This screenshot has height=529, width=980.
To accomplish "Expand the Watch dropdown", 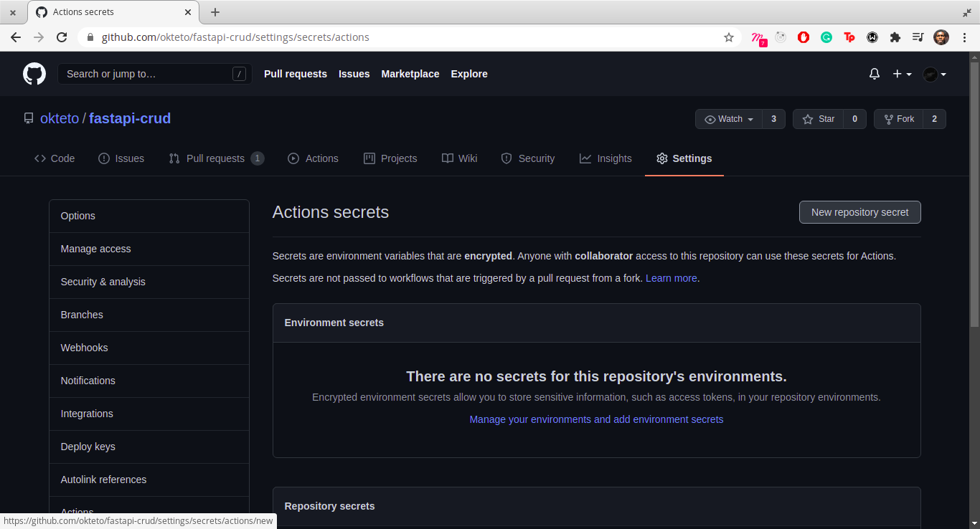I will [x=730, y=119].
